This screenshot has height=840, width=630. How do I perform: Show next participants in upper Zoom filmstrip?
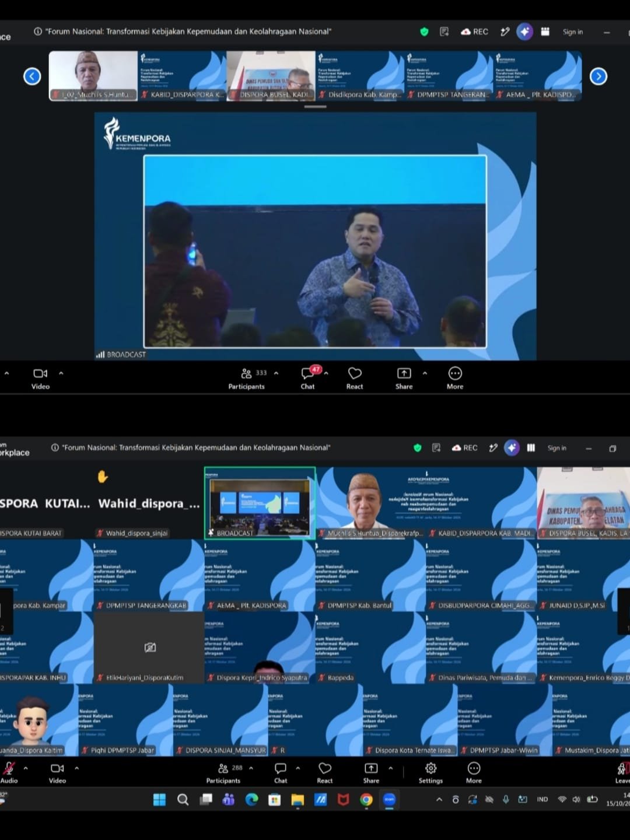[598, 76]
